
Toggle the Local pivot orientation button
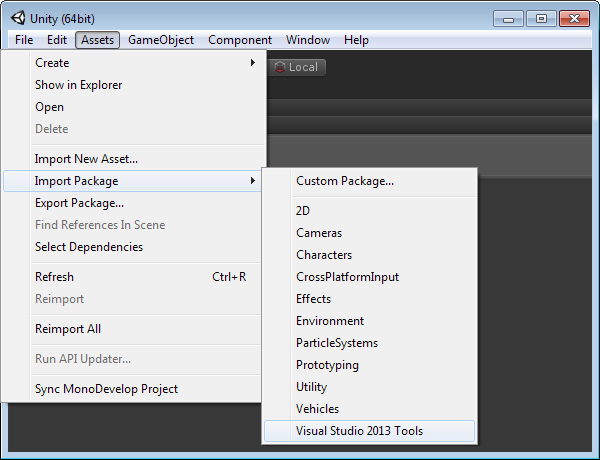tap(297, 67)
